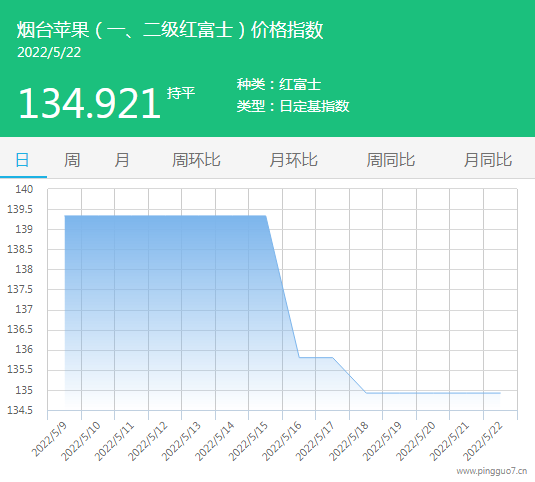The image size is (535, 482).
Task: Click the 2022/5/19 axis date label
Action: (382, 441)
